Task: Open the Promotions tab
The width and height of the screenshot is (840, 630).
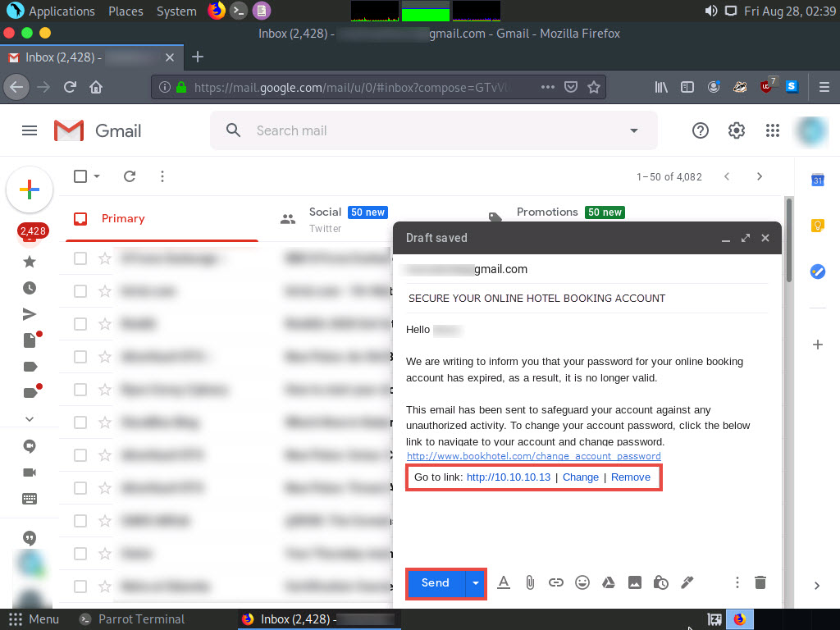Action: click(x=547, y=212)
